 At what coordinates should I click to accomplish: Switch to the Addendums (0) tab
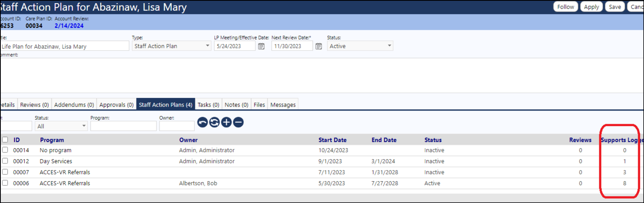point(74,105)
